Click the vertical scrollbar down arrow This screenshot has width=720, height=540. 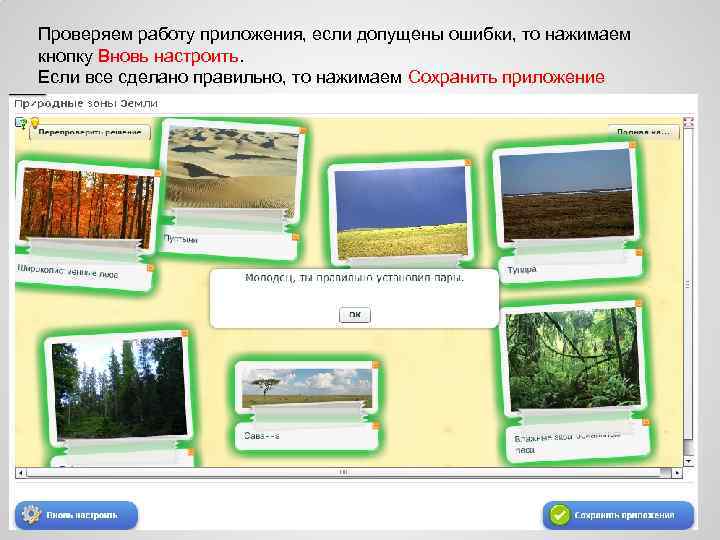point(688,461)
